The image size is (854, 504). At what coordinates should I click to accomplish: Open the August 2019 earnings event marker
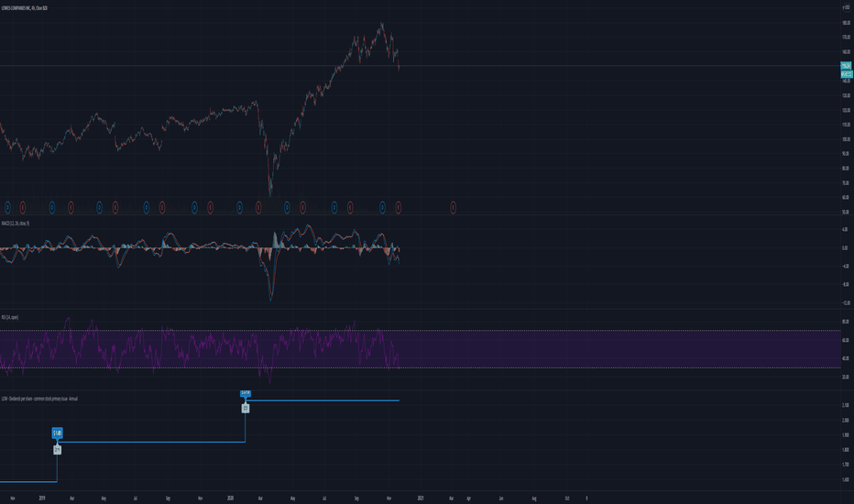[162, 207]
